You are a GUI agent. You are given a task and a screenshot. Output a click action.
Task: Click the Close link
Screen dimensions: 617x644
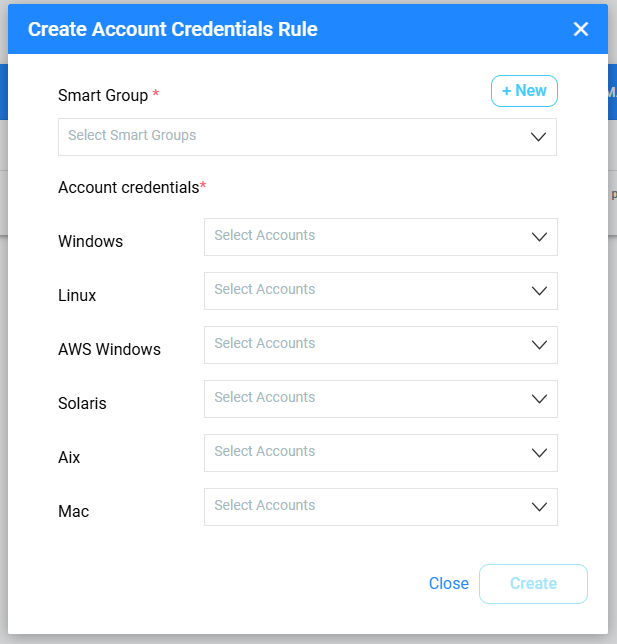coord(448,584)
